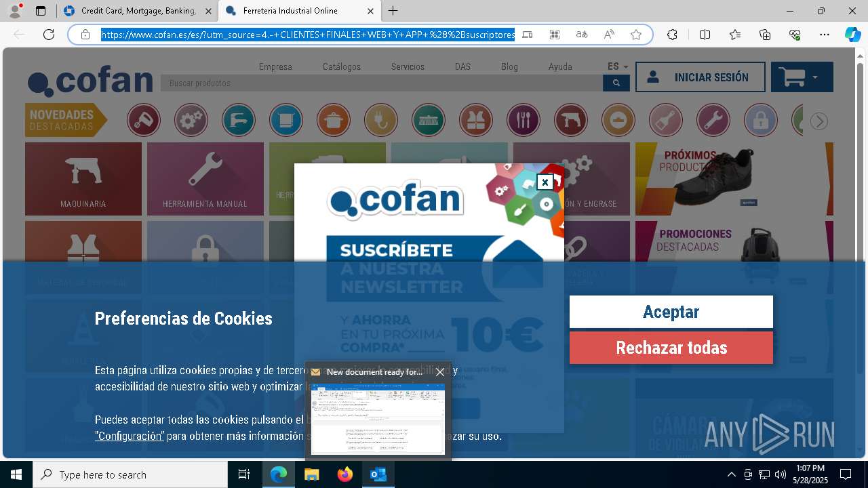Accept all cookies with Aceptar button
868x488 pixels.
[671, 312]
